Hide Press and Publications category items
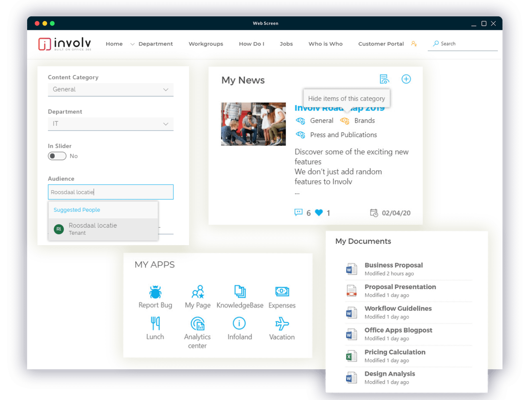532x400 pixels. point(300,135)
